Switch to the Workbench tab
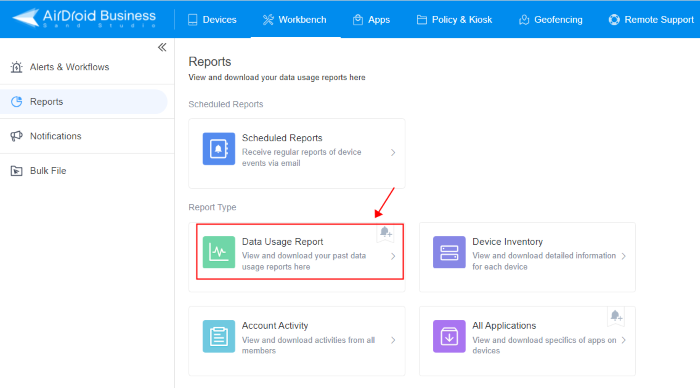This screenshot has height=388, width=700. (295, 20)
